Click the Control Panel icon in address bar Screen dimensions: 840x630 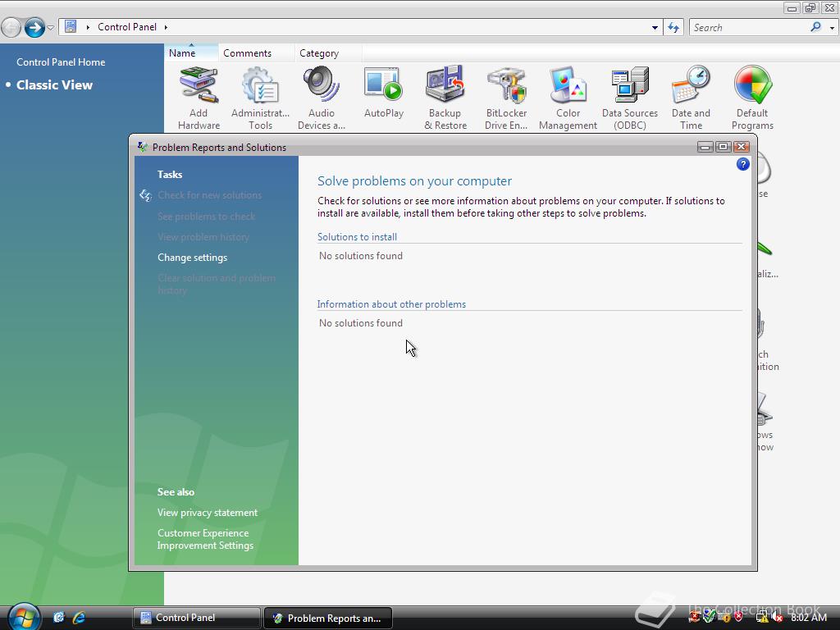click(71, 27)
